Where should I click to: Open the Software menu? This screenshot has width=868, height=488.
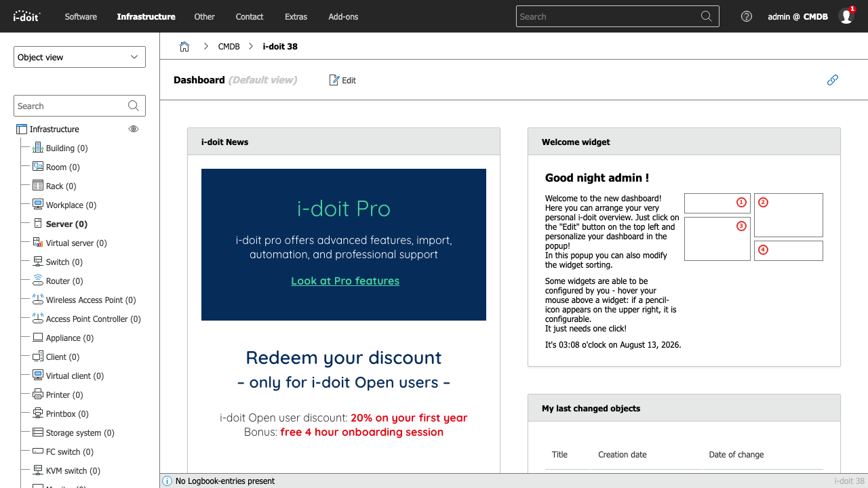pyautogui.click(x=81, y=16)
